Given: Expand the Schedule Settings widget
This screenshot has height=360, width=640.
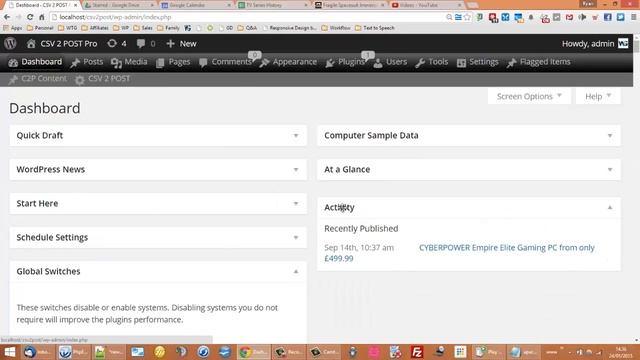Looking at the screenshot, I should pyautogui.click(x=296, y=237).
